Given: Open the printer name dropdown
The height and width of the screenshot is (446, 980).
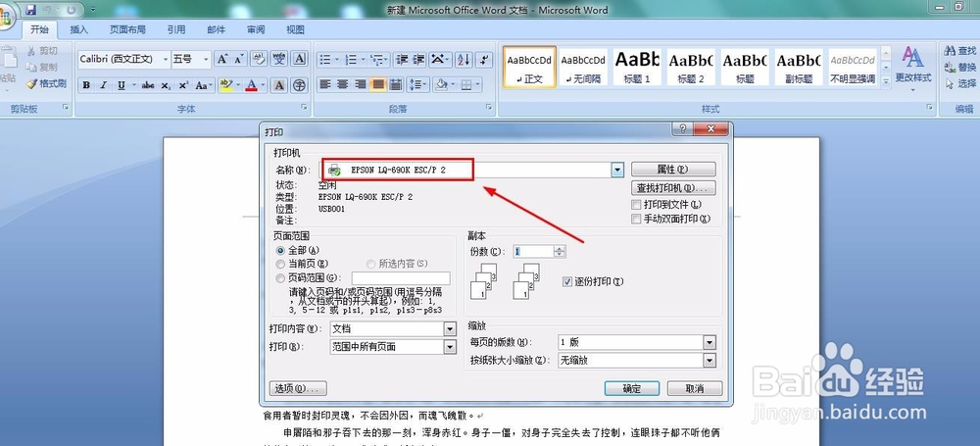Looking at the screenshot, I should coord(617,170).
